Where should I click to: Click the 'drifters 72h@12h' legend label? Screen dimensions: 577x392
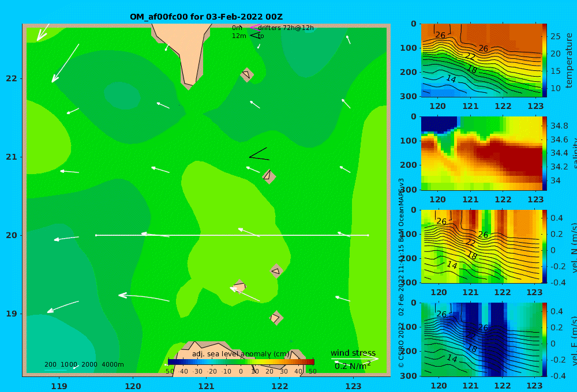click(286, 28)
